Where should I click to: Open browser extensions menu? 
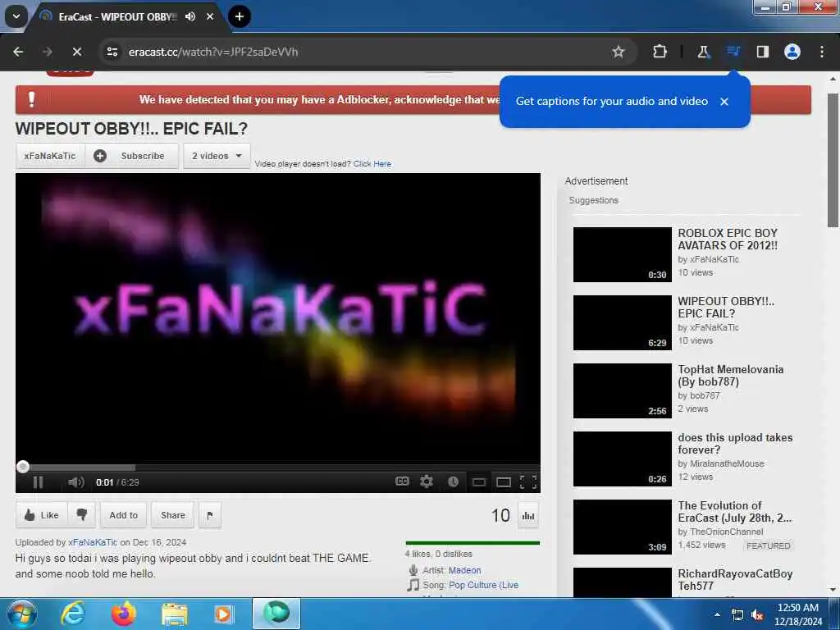(660, 52)
